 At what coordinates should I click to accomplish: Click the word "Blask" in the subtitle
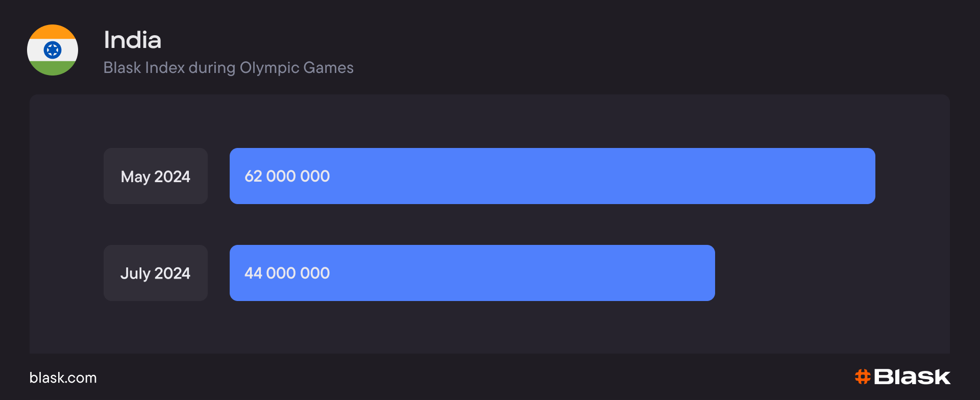coord(122,68)
